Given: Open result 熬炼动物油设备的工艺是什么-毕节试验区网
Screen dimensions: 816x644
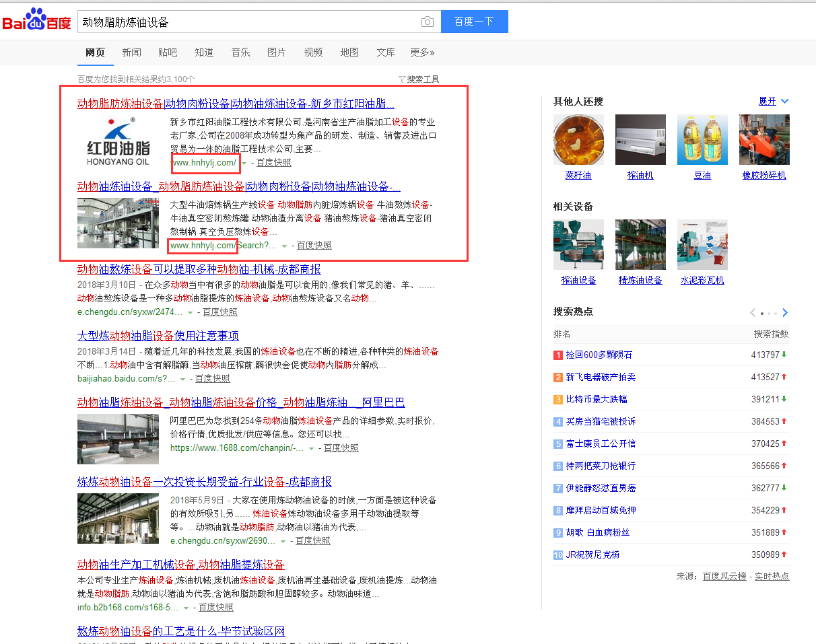Looking at the screenshot, I should (181, 631).
